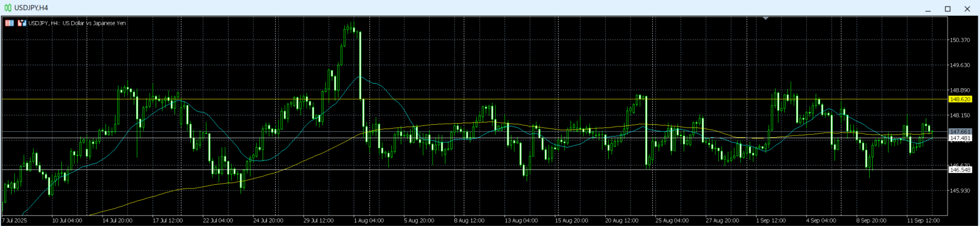Click the 7 Jul 2025 date label
The image size is (980, 226).
[x=15, y=221]
